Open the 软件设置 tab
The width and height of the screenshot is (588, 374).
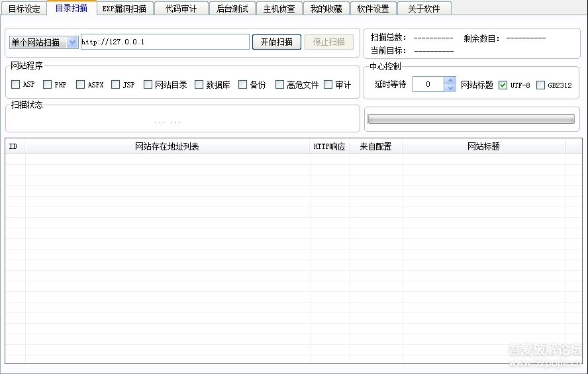click(373, 9)
